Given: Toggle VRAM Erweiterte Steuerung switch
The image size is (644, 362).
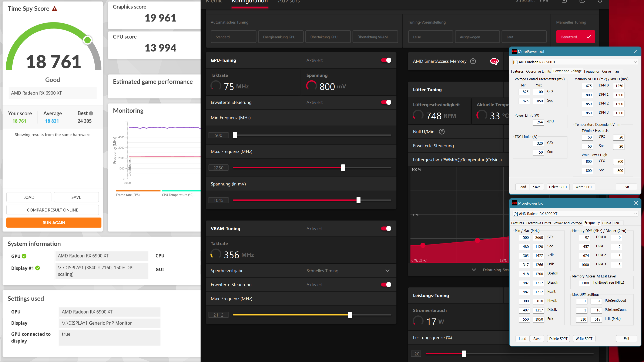Looking at the screenshot, I should pos(386,285).
